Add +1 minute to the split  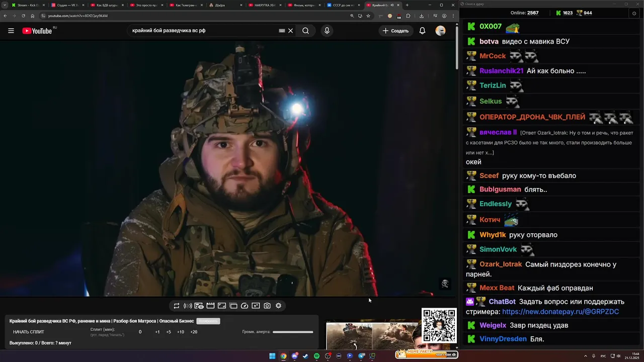(157, 332)
